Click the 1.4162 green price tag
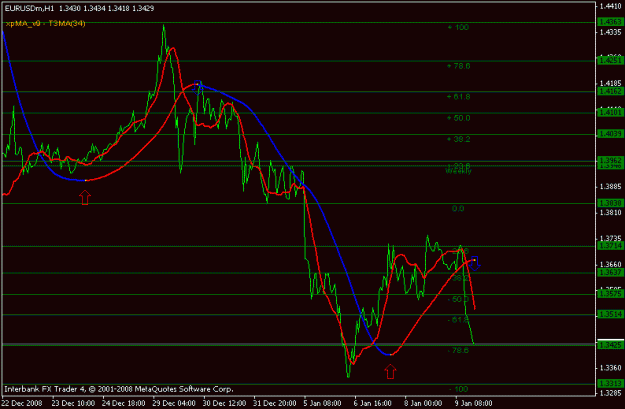 pyautogui.click(x=610, y=92)
